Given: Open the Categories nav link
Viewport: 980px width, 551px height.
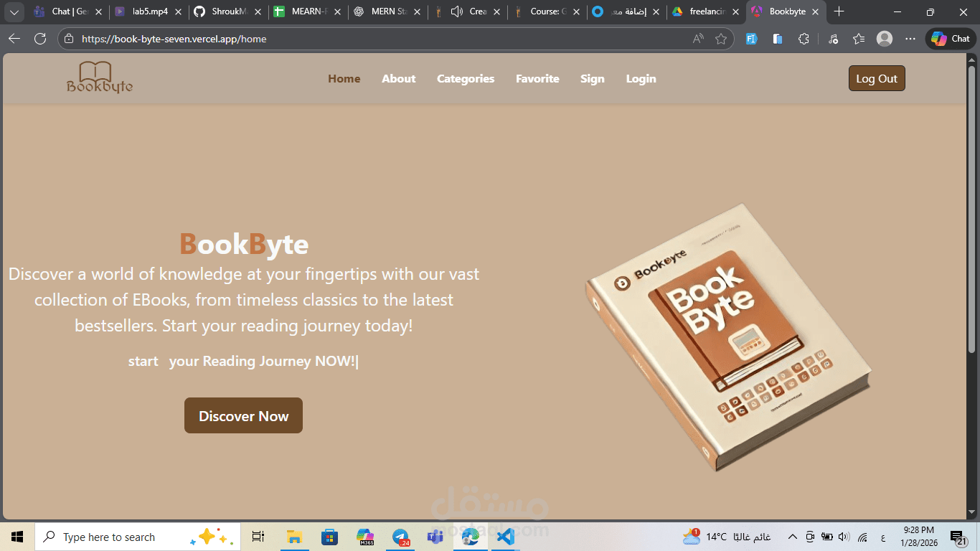Looking at the screenshot, I should [x=466, y=79].
